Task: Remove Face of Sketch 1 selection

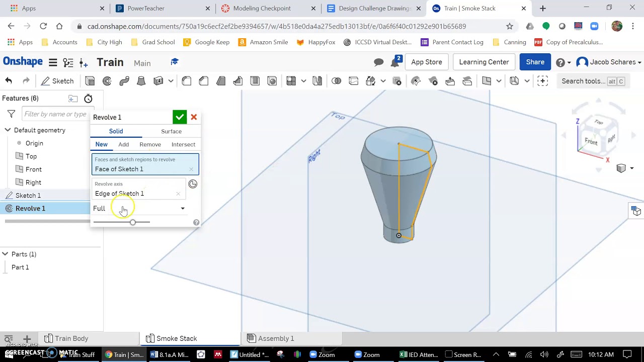Action: tap(191, 169)
